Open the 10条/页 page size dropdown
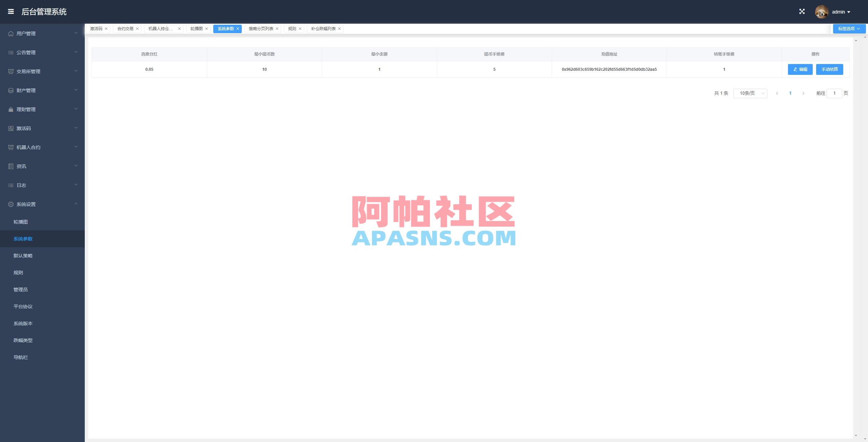Viewport: 868px width, 442px height. pos(750,93)
